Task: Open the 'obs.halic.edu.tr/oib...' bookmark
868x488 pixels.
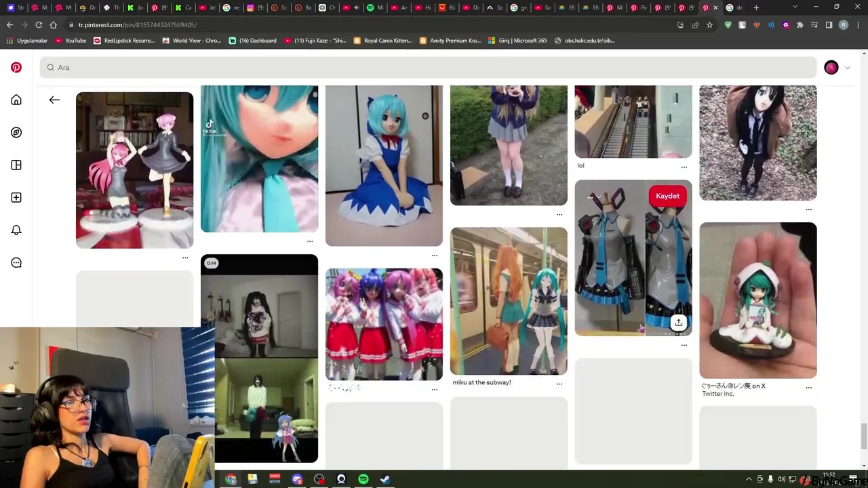Action: click(585, 41)
